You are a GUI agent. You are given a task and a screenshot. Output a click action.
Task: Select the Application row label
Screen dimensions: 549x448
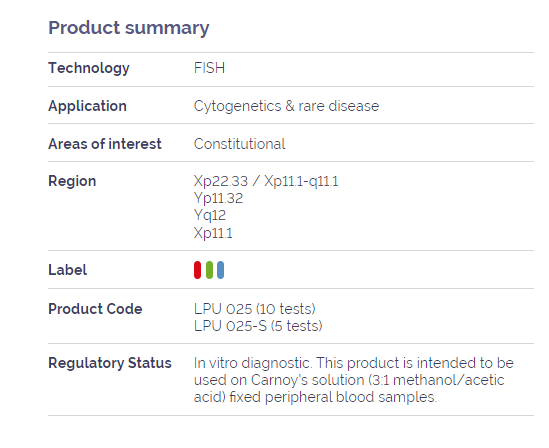tap(87, 106)
